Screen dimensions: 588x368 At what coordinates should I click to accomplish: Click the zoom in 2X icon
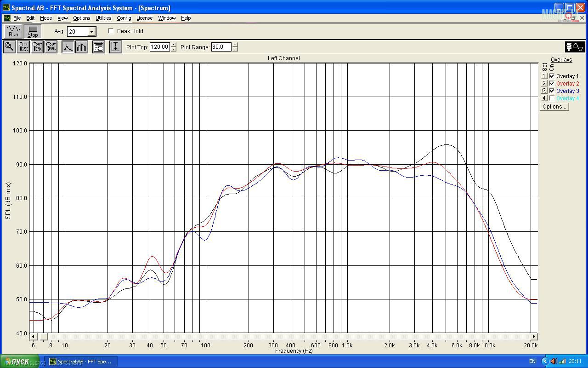23,47
